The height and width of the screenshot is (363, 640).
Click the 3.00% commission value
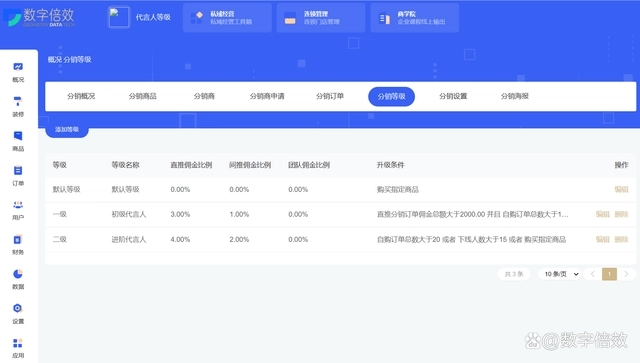pos(180,214)
